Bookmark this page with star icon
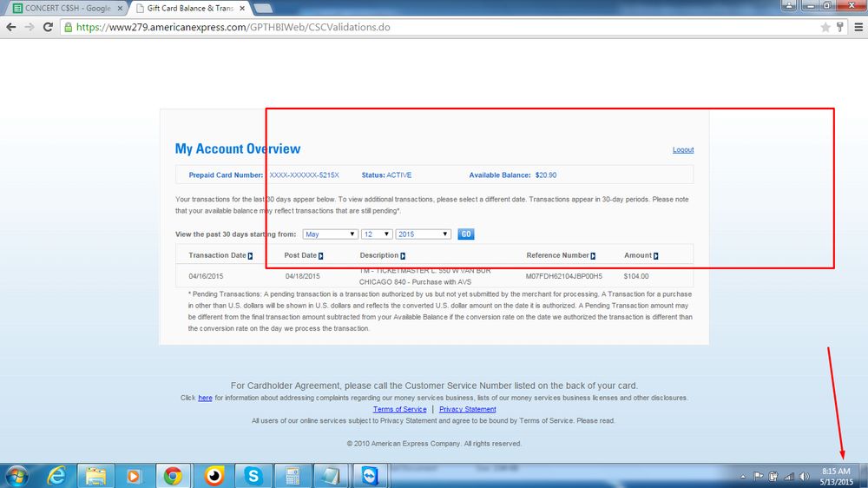868x488 pixels. pos(825,27)
